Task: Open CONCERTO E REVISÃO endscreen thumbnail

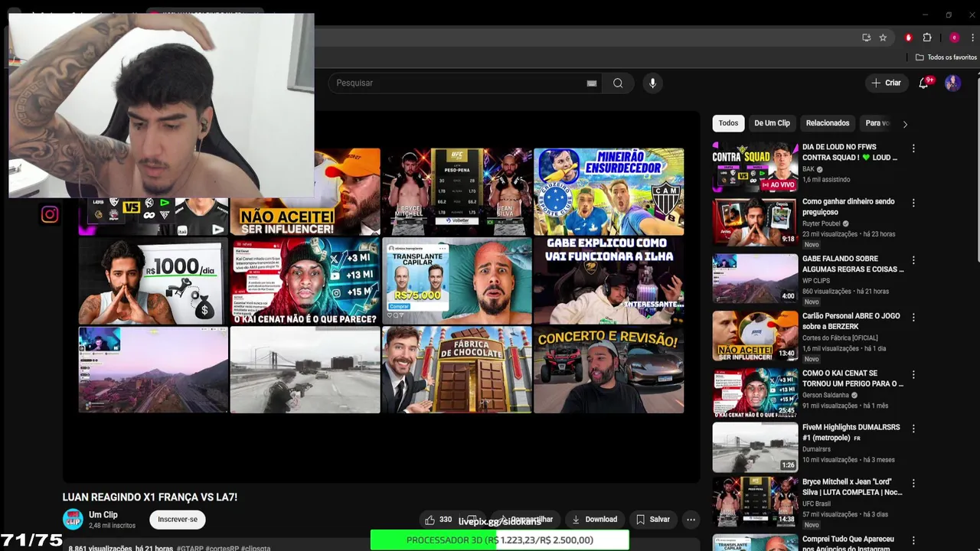Action: [609, 370]
